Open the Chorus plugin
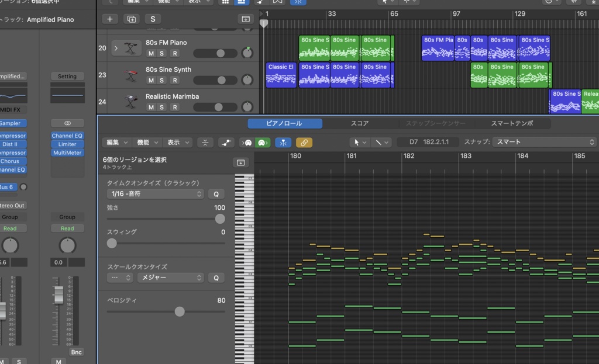Image resolution: width=599 pixels, height=364 pixels. click(x=13, y=161)
